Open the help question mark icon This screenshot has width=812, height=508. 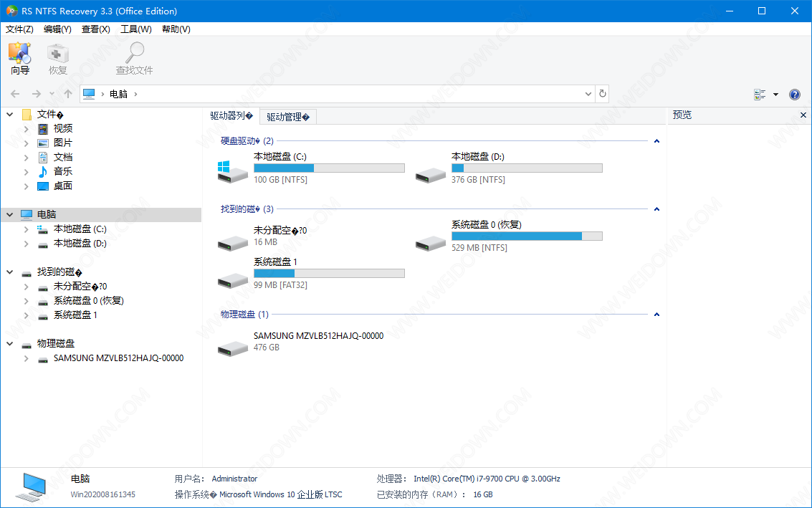click(794, 95)
